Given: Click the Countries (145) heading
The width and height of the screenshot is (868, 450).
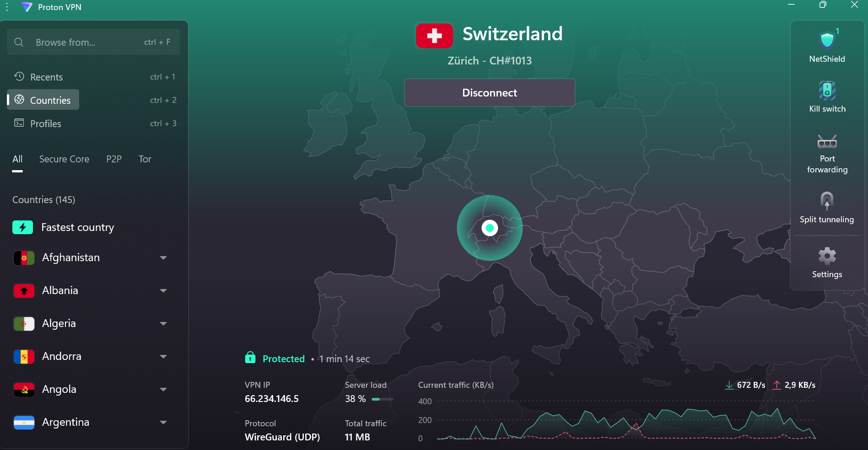Looking at the screenshot, I should coord(44,200).
